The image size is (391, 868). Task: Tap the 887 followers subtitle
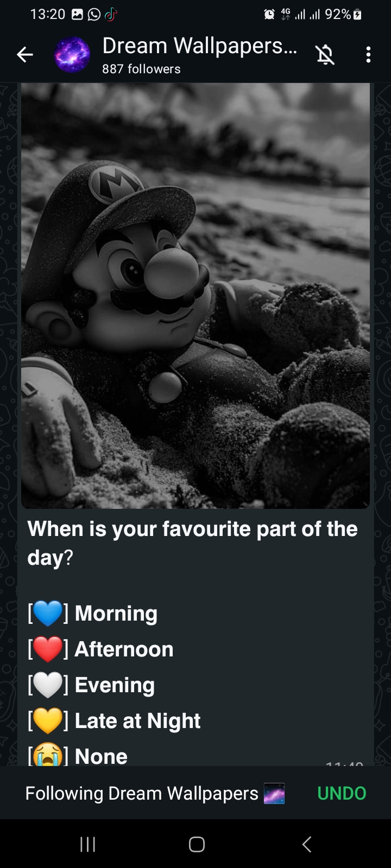[141, 69]
